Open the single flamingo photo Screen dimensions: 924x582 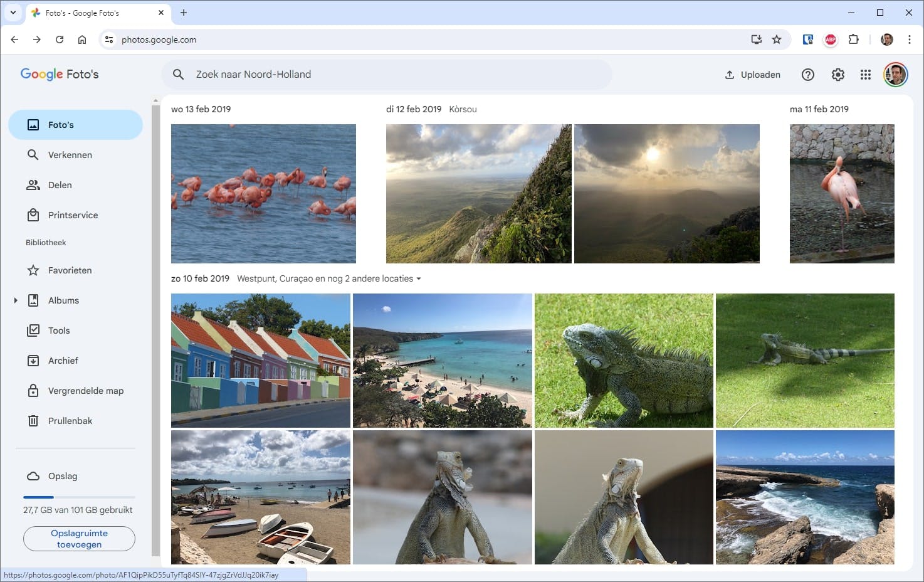[x=842, y=193]
